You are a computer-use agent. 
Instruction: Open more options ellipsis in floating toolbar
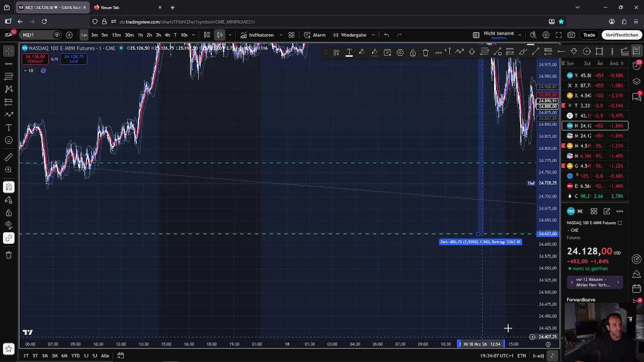coord(439,52)
